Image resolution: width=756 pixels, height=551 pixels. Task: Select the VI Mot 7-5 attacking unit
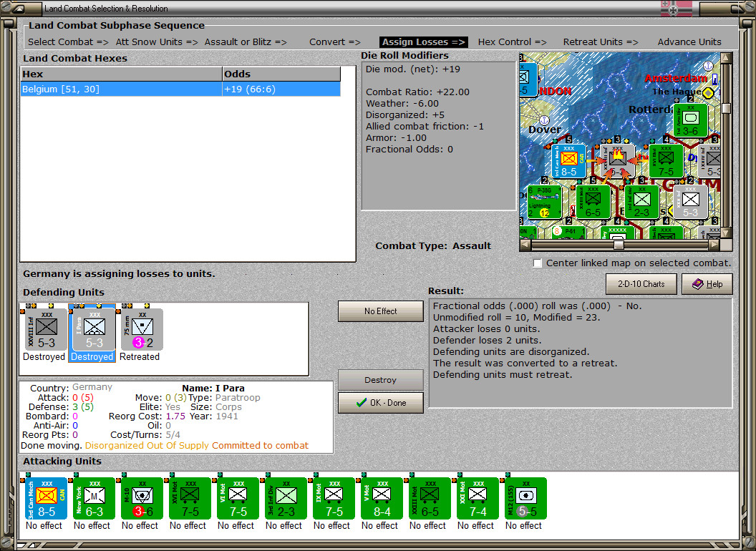[238, 499]
